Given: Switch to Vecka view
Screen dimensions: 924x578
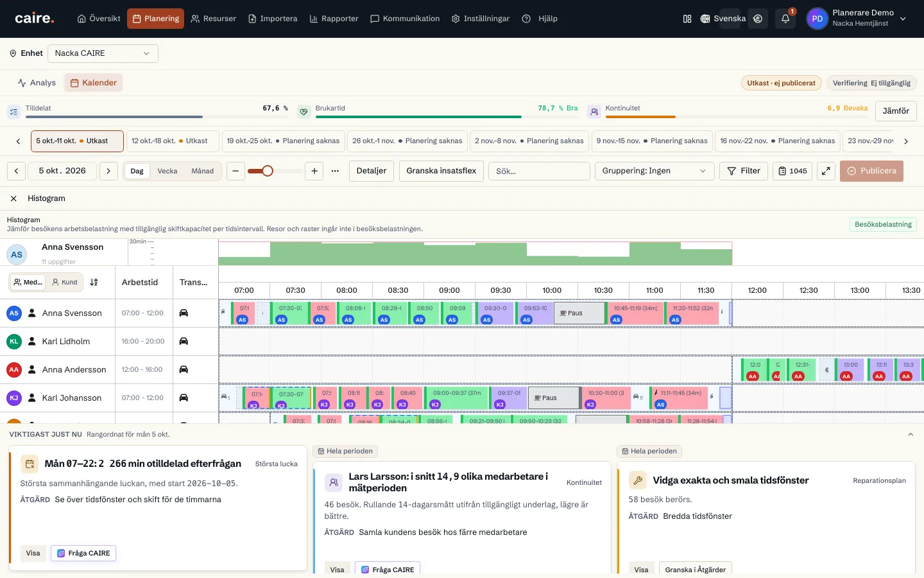Looking at the screenshot, I should pos(167,171).
